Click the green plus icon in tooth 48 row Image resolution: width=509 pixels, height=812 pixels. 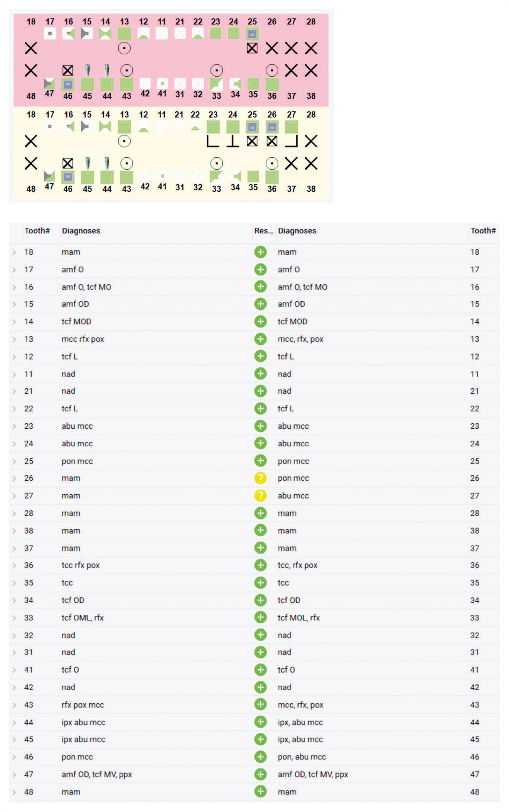pyautogui.click(x=260, y=792)
